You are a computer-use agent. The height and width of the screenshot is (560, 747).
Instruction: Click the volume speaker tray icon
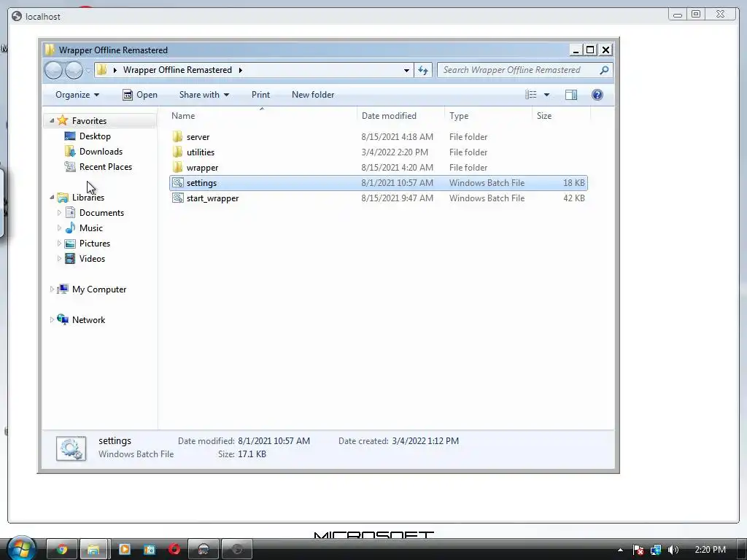(x=673, y=550)
